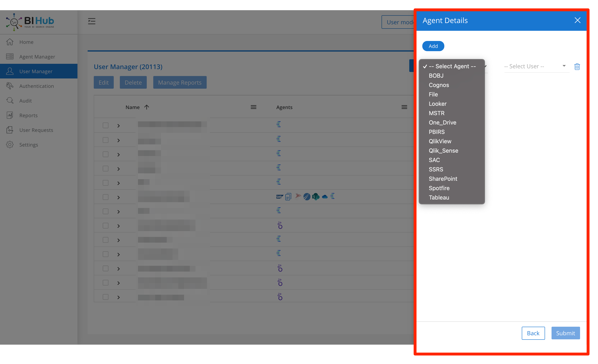Expand the row containing the SAP icon
This screenshot has width=598, height=364.
(118, 197)
